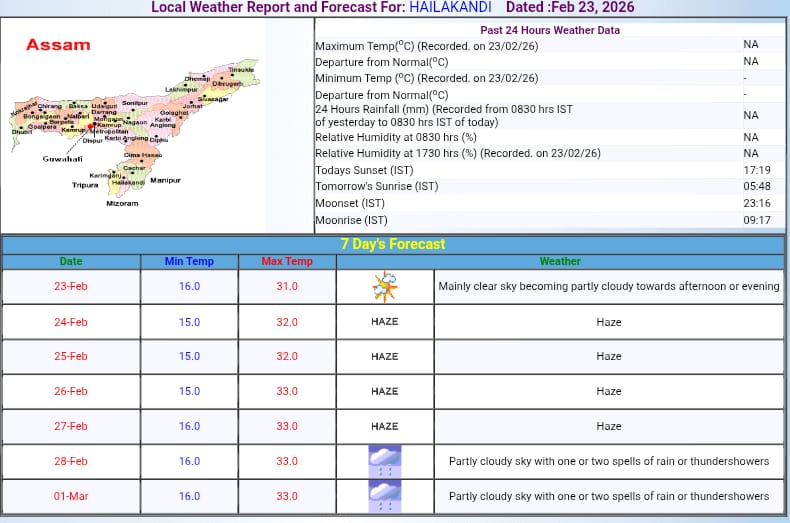
Task: Select the 28-Feb date cell
Action: point(71,461)
